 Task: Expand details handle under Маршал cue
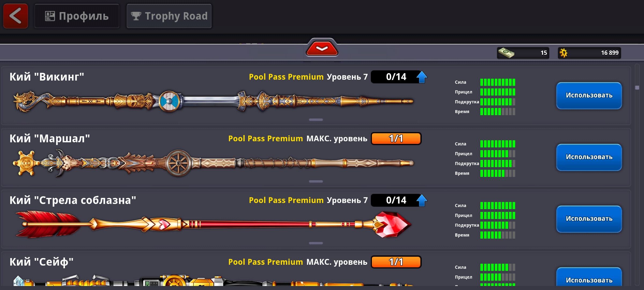pos(316,182)
